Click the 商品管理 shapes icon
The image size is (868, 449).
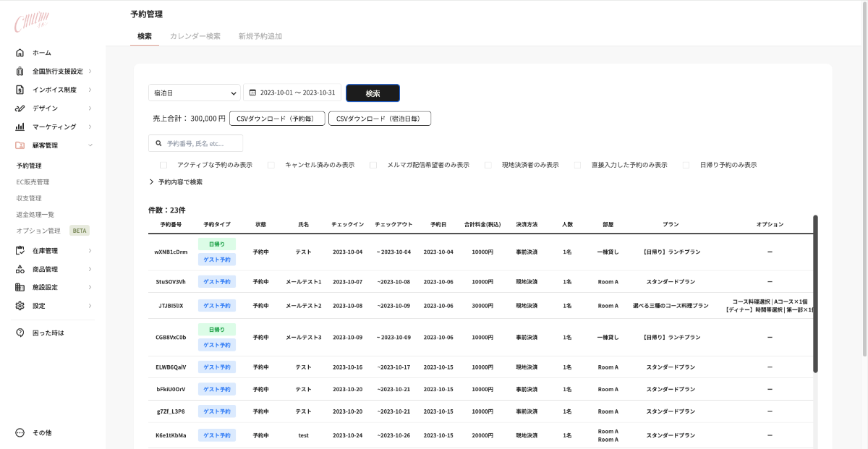(20, 269)
